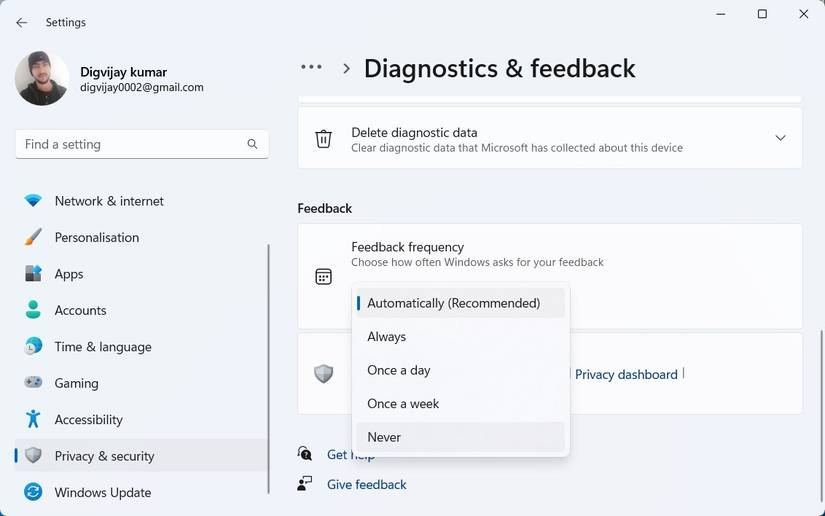Click the Windows Update sync icon
The height and width of the screenshot is (516, 825).
click(x=34, y=492)
